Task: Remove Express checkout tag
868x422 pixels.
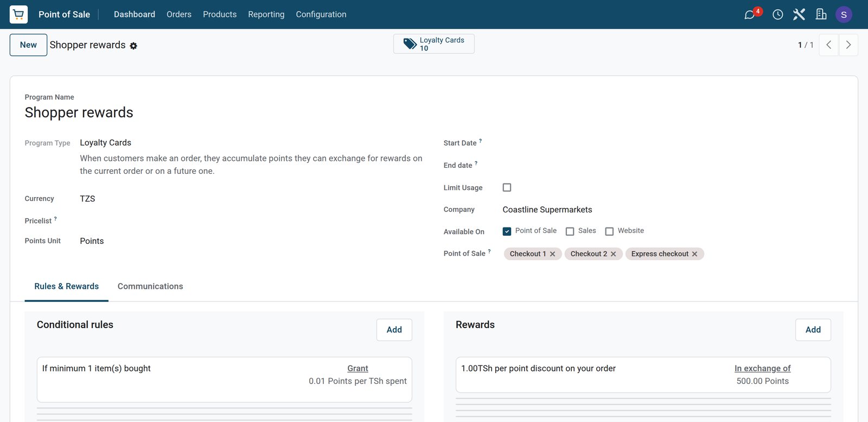Action: (x=694, y=254)
